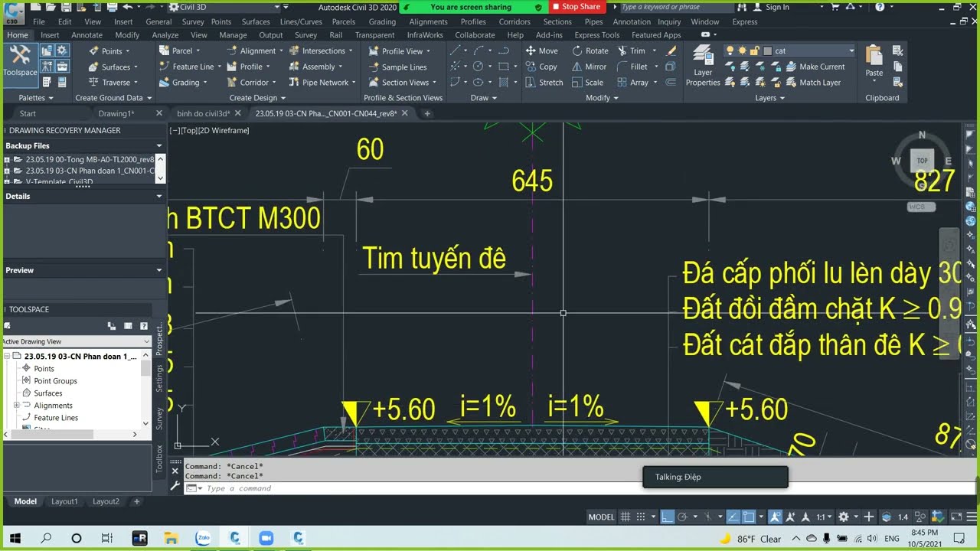Select the Rotate tool
Image resolution: width=980 pixels, height=551 pixels.
tap(590, 51)
